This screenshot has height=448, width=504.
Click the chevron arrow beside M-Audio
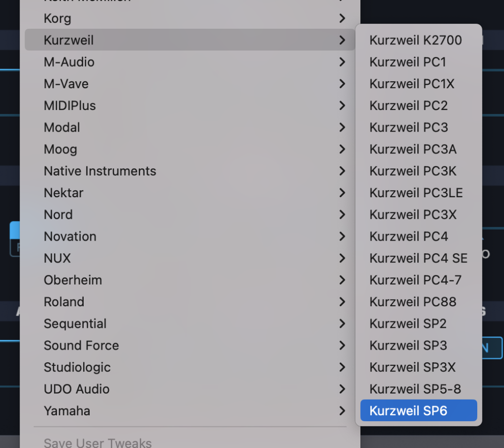pyautogui.click(x=342, y=62)
